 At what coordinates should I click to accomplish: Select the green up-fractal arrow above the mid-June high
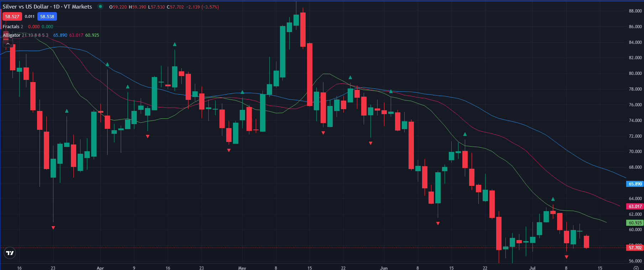(465, 134)
